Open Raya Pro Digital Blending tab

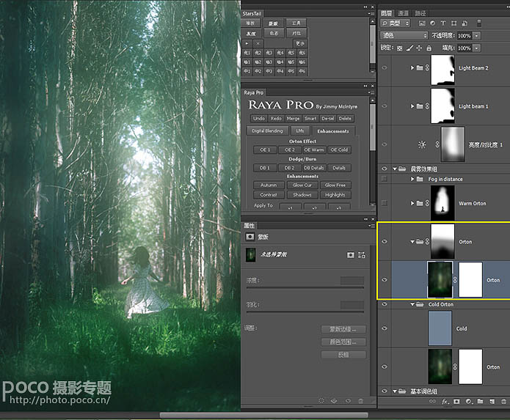pyautogui.click(x=267, y=131)
